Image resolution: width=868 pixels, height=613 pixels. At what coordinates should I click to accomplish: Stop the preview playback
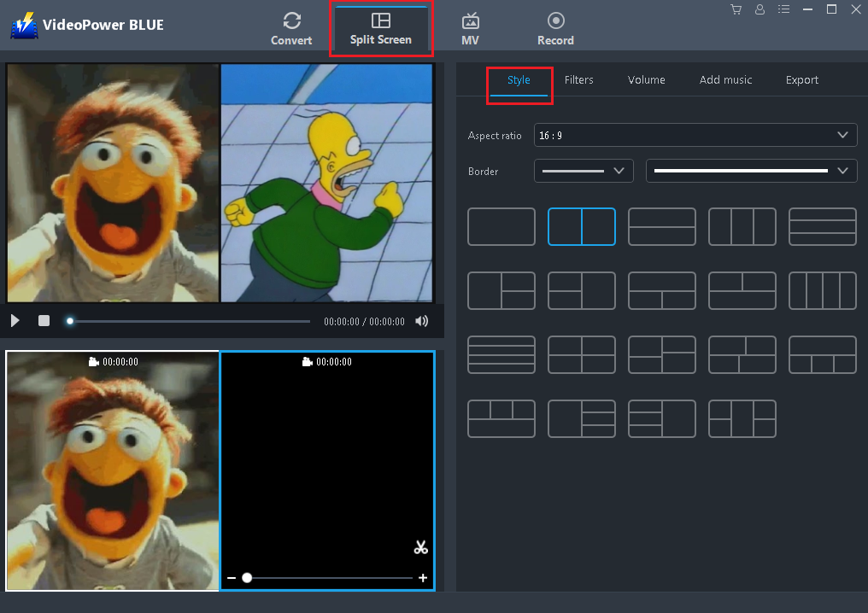[44, 321]
